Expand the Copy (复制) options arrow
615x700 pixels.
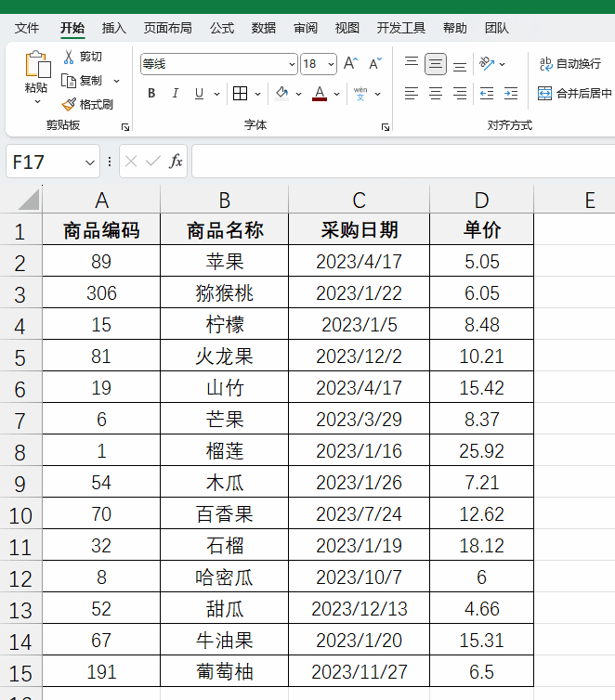point(116,81)
